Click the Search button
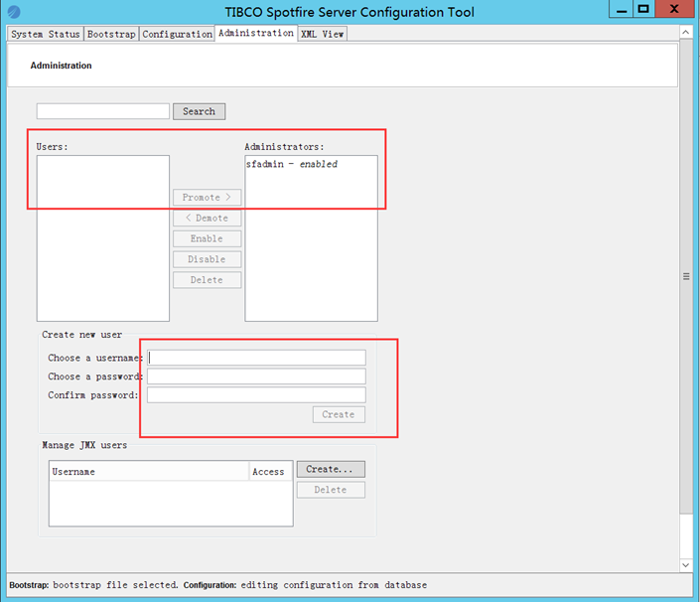This screenshot has width=700, height=602. pyautogui.click(x=200, y=111)
